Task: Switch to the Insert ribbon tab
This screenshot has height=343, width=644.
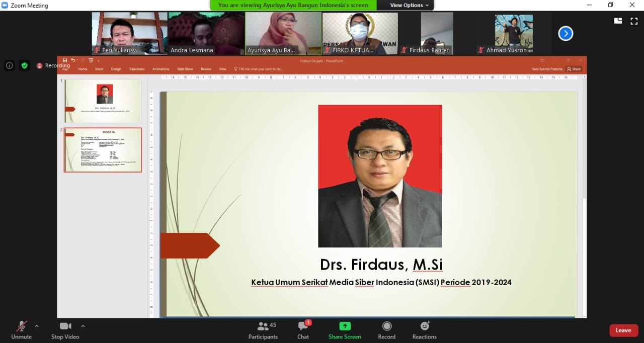Action: pos(99,69)
